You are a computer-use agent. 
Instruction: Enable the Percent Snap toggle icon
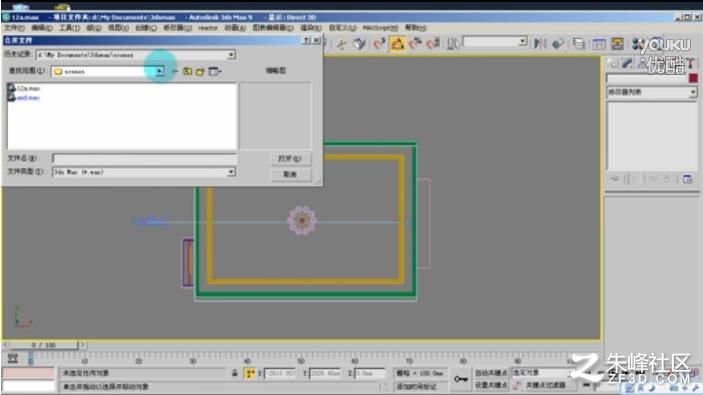415,43
